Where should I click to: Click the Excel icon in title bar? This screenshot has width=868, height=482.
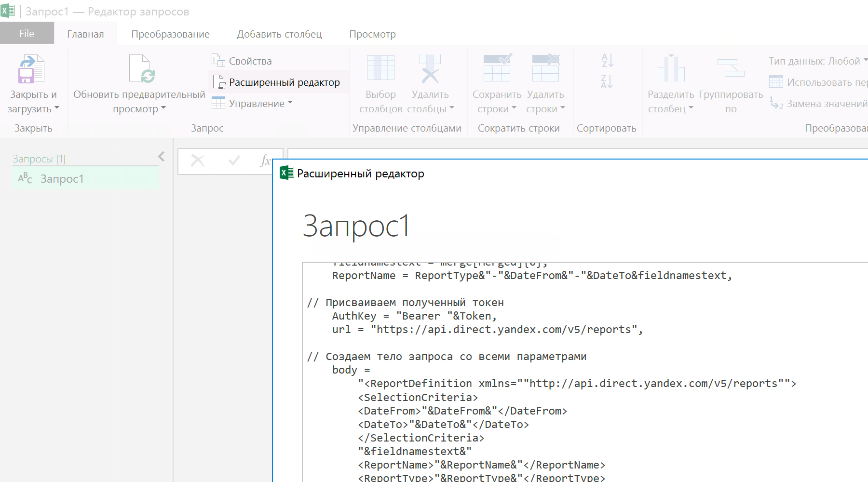coord(8,11)
